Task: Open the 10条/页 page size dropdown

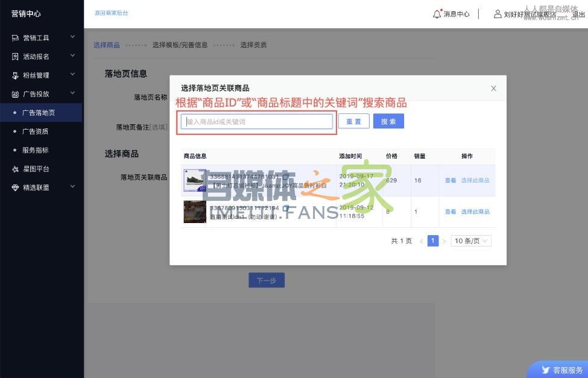Action: pyautogui.click(x=472, y=241)
